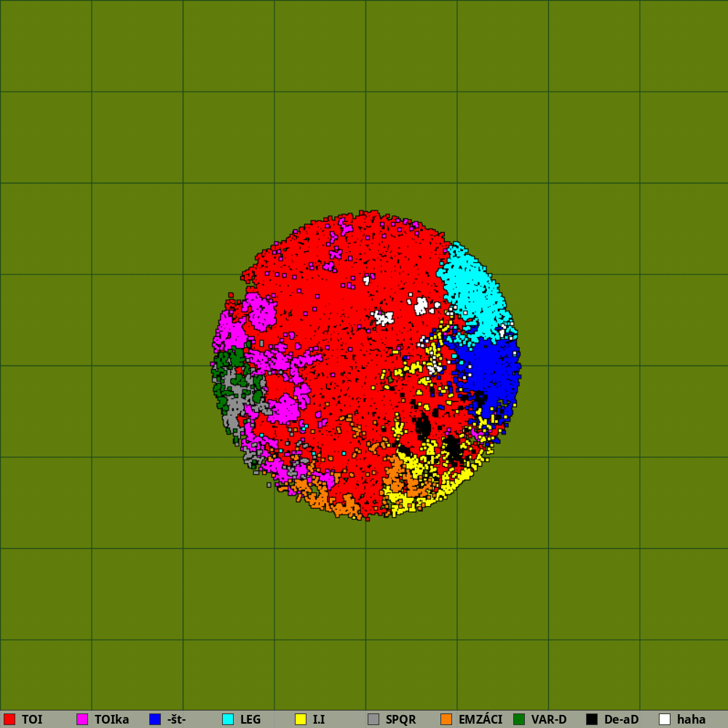Click the red TOI legend swatch
Viewport: 728px width, 728px height.
[x=9, y=719]
